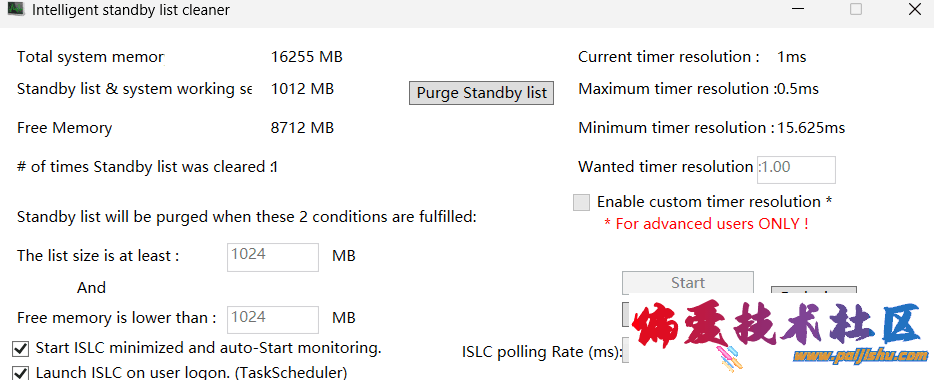Image resolution: width=934 pixels, height=380 pixels.
Task: Minimize the Intelligent standby list cleaner window
Action: point(798,9)
